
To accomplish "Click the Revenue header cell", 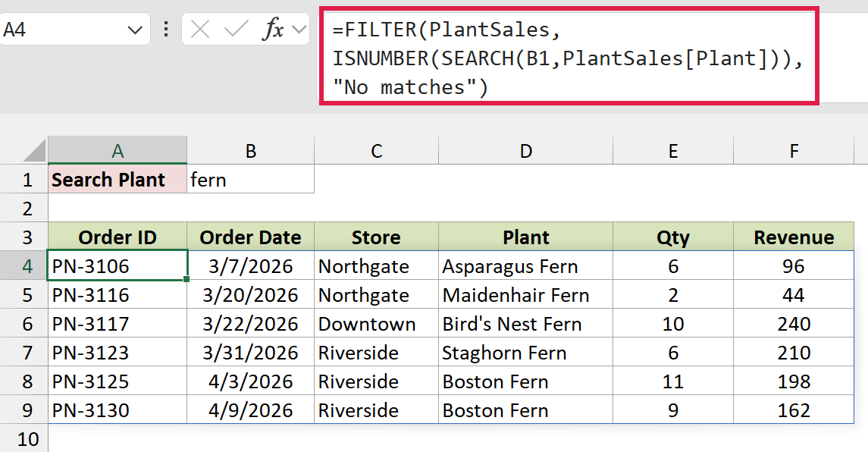I will pos(794,237).
